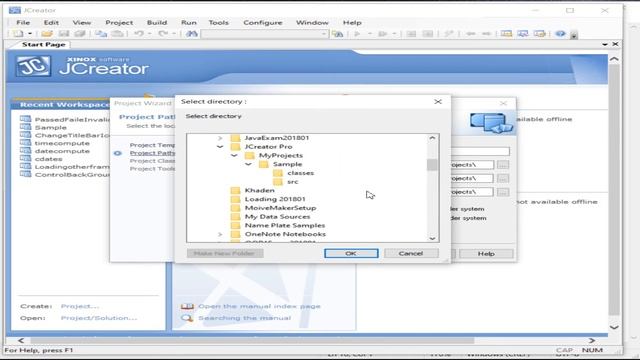Image resolution: width=640 pixels, height=360 pixels.
Task: Click the cdates workspace icon
Action: pos(25,159)
